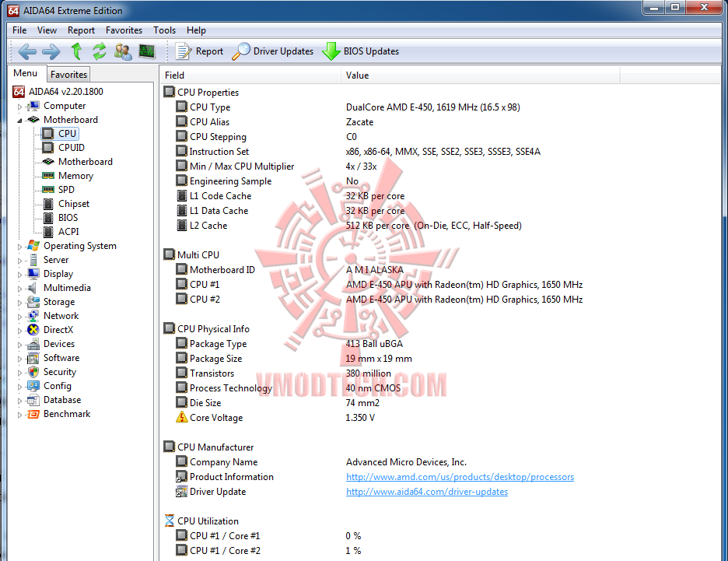Open BIOS Updates from the toolbar
728x561 pixels.
pyautogui.click(x=361, y=51)
